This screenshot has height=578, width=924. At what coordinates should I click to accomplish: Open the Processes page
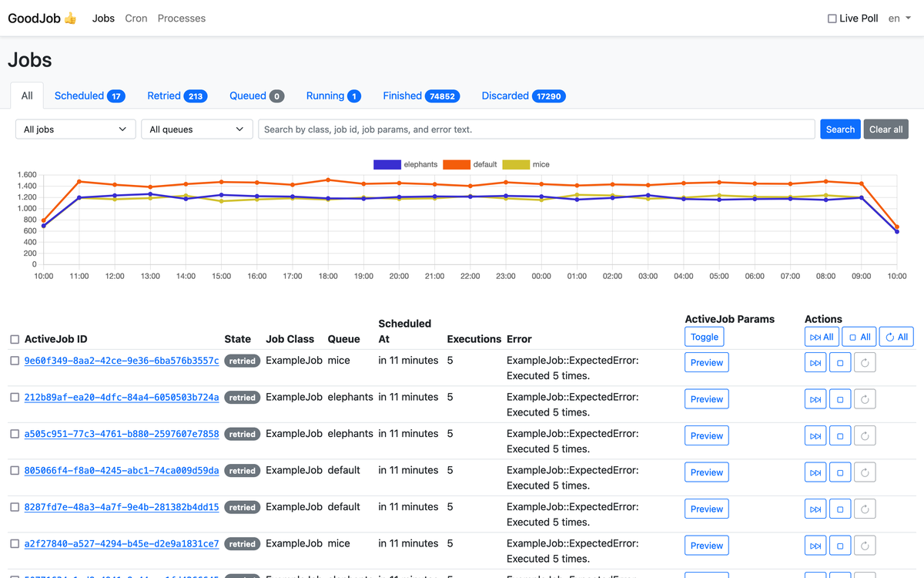click(181, 18)
